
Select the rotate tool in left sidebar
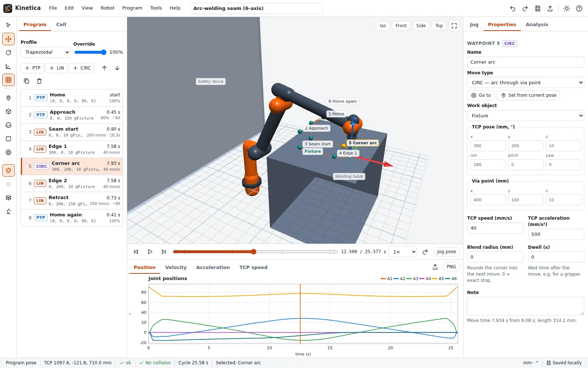pos(8,53)
